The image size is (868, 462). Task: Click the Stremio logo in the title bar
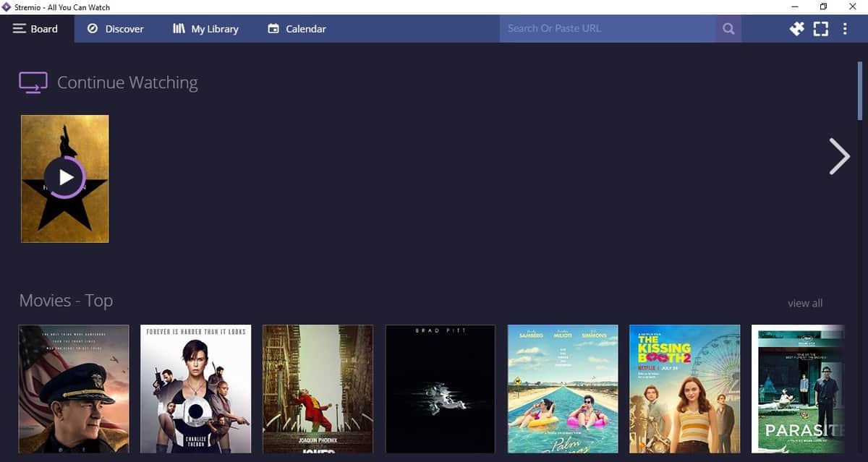click(x=7, y=7)
